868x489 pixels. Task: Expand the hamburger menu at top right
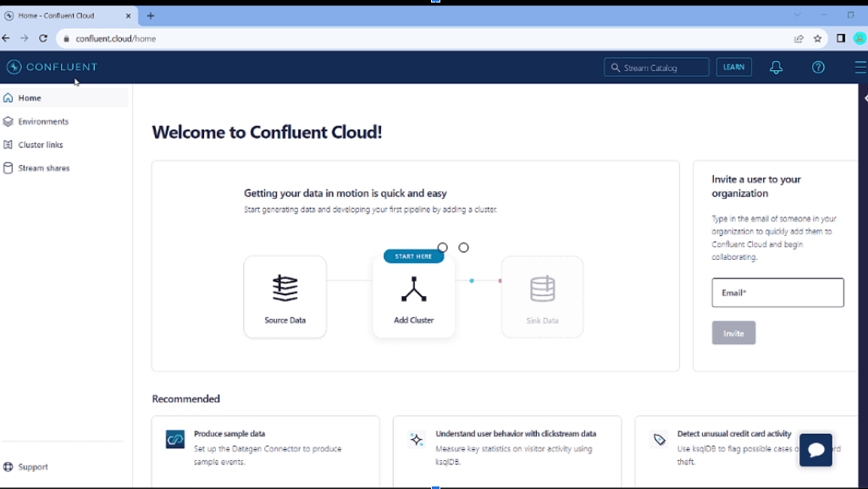click(860, 66)
